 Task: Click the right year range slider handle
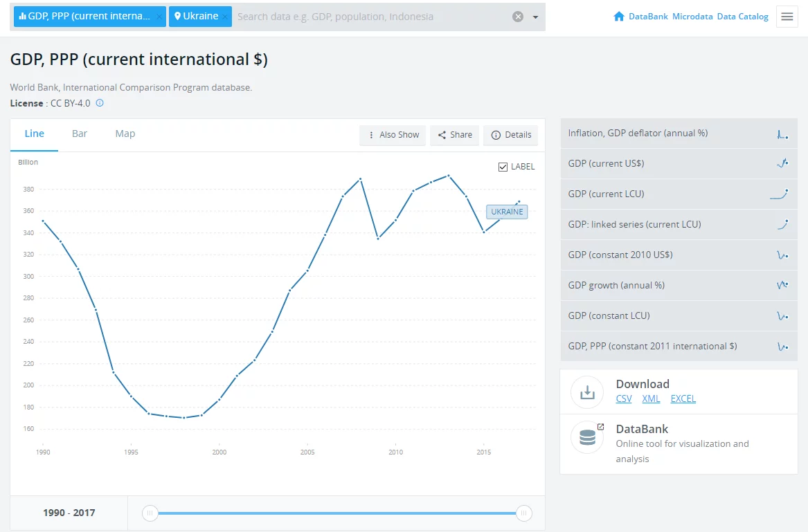coord(524,513)
